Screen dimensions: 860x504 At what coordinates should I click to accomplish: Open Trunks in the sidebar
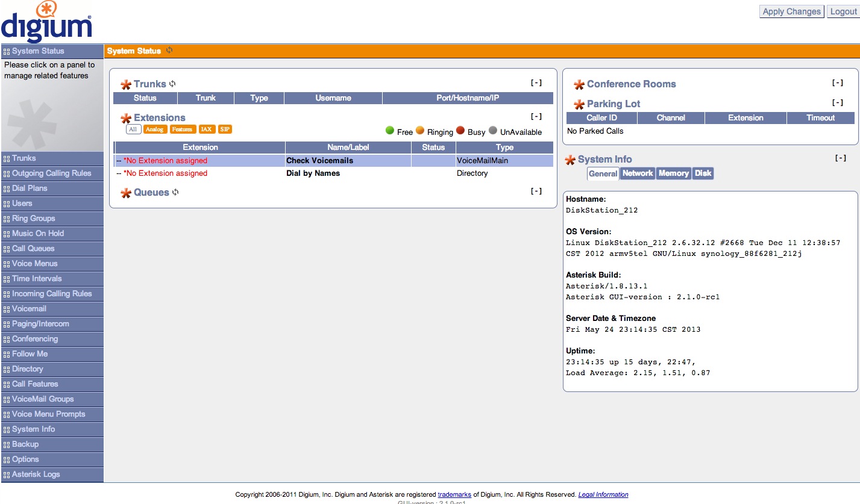coord(52,158)
